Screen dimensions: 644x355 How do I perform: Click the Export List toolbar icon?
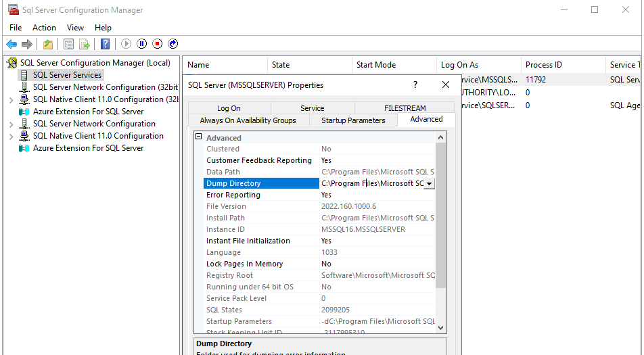(x=84, y=44)
